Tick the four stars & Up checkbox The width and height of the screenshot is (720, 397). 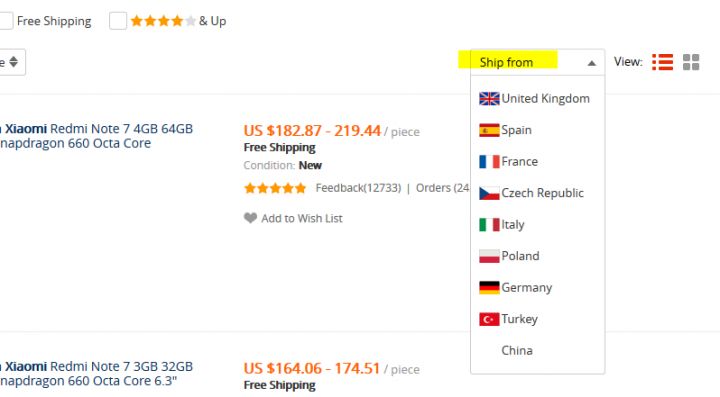[118, 21]
